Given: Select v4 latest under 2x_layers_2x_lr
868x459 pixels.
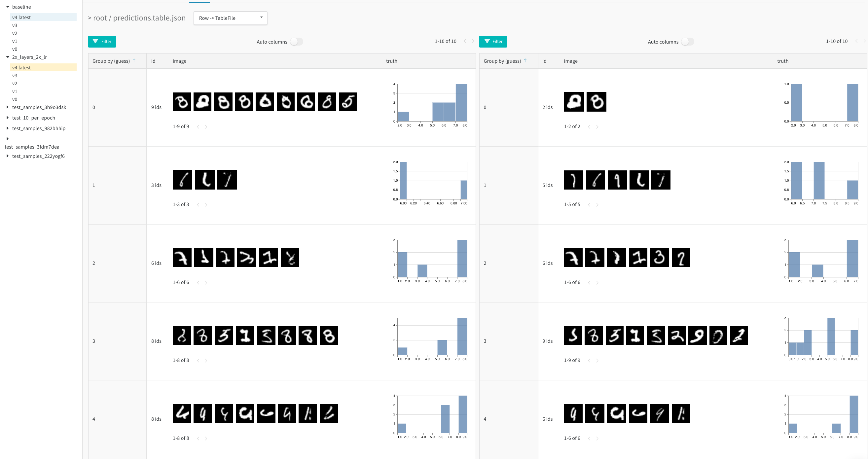Looking at the screenshot, I should tap(21, 67).
